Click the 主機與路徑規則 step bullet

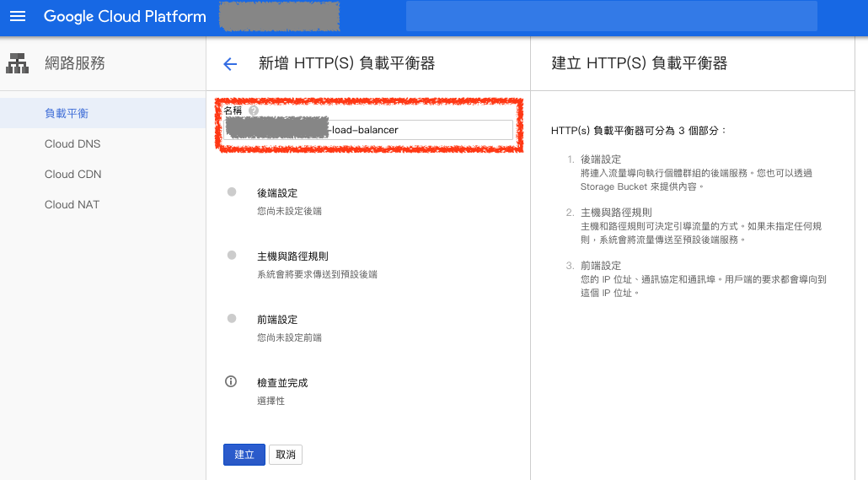[x=232, y=255]
